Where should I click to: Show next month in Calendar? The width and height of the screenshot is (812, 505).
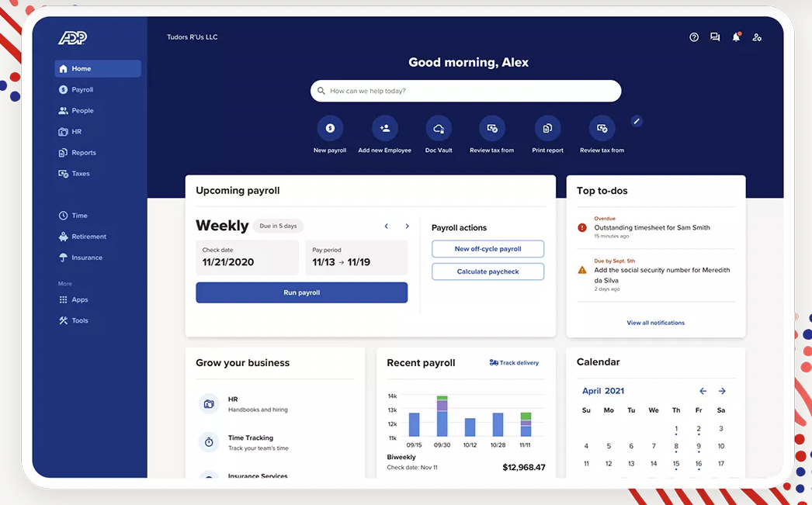click(x=722, y=391)
